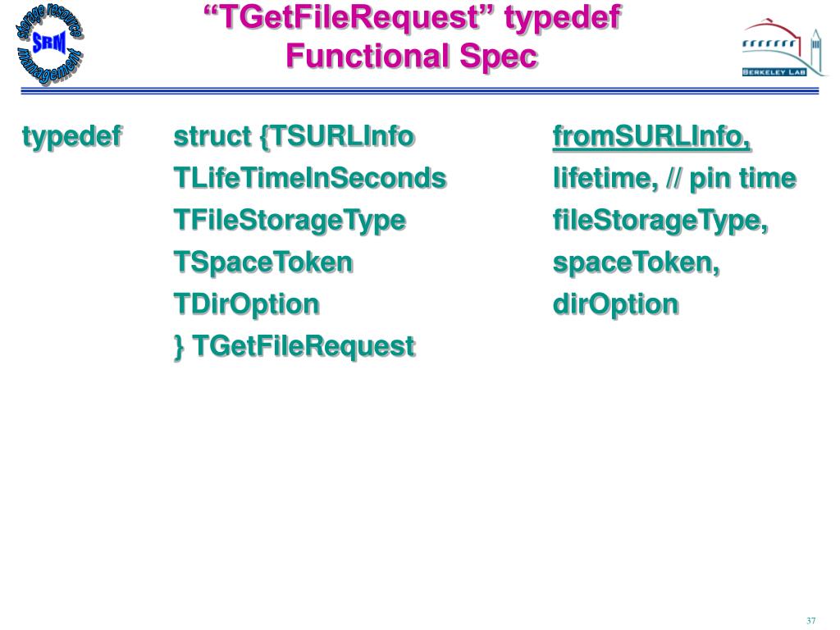This screenshot has width=840, height=630.
Task: Click the TSpaceToken type name
Action: [x=263, y=262]
